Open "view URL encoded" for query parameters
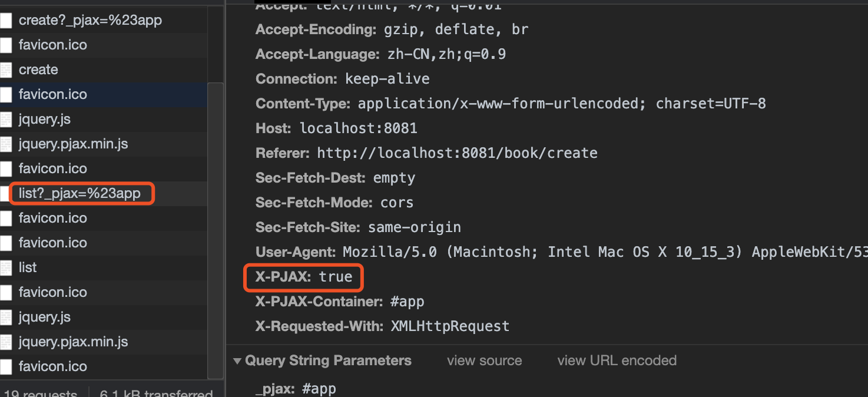 pyautogui.click(x=617, y=360)
